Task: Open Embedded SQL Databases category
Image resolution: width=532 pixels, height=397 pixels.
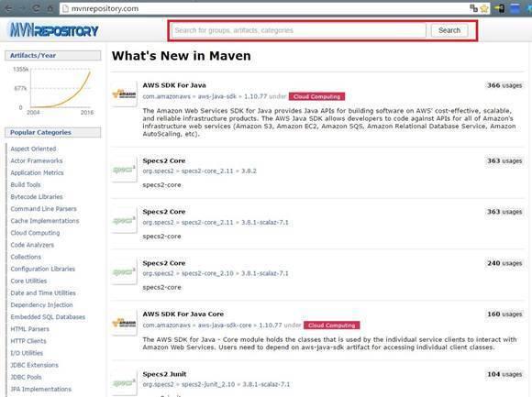Action: (48, 317)
